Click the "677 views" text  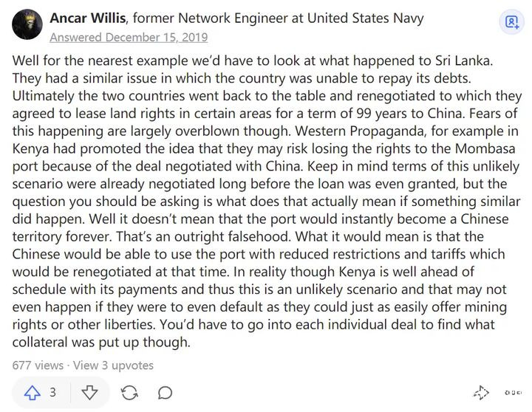(38, 365)
